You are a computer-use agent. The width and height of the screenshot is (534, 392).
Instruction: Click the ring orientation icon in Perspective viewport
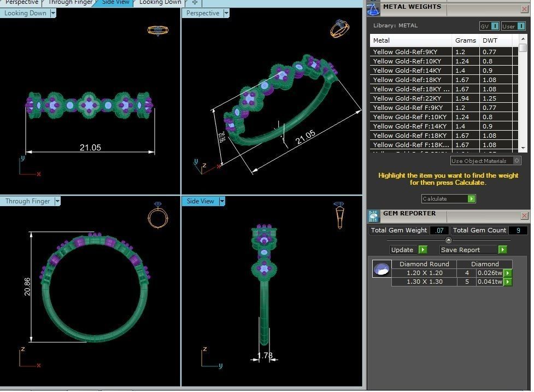coord(339,28)
